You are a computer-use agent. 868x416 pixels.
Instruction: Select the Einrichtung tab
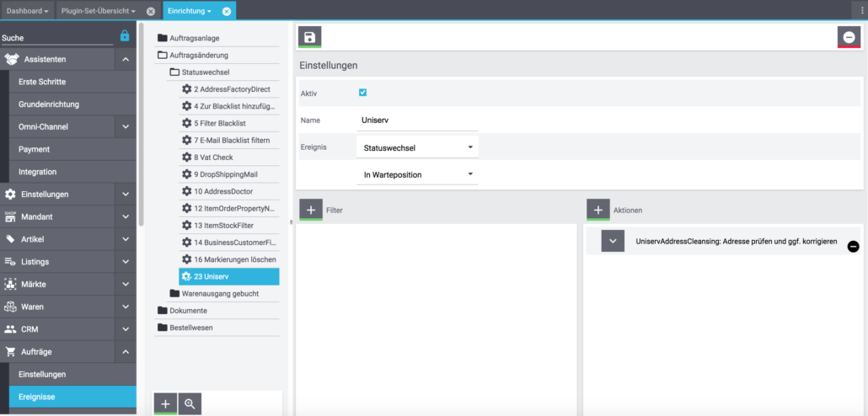190,11
